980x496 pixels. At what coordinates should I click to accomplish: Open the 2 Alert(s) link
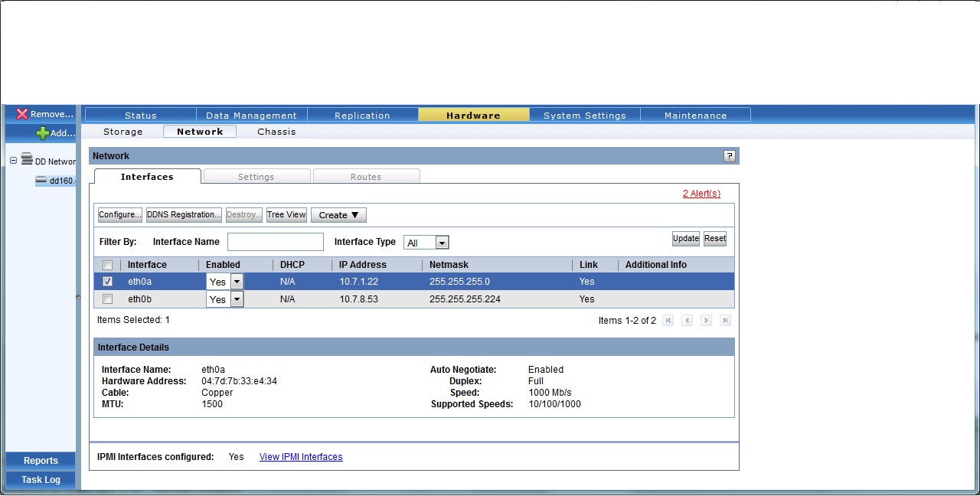pos(701,194)
